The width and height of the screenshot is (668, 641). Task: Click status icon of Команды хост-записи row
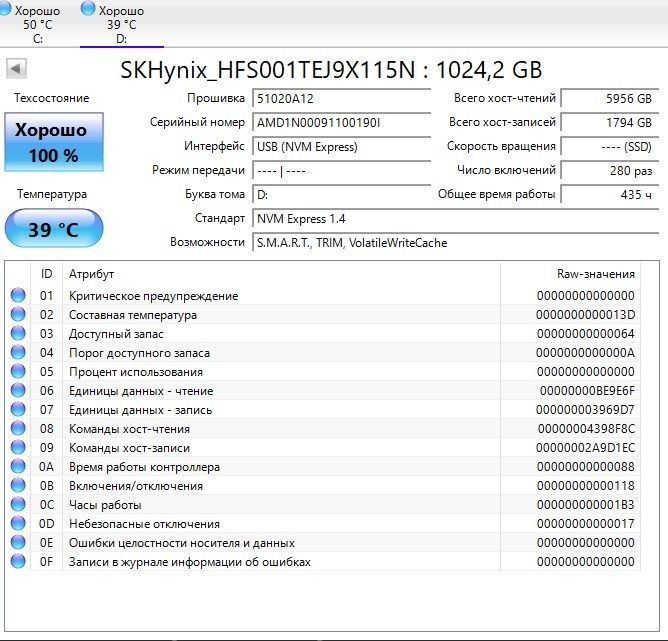coord(18,447)
